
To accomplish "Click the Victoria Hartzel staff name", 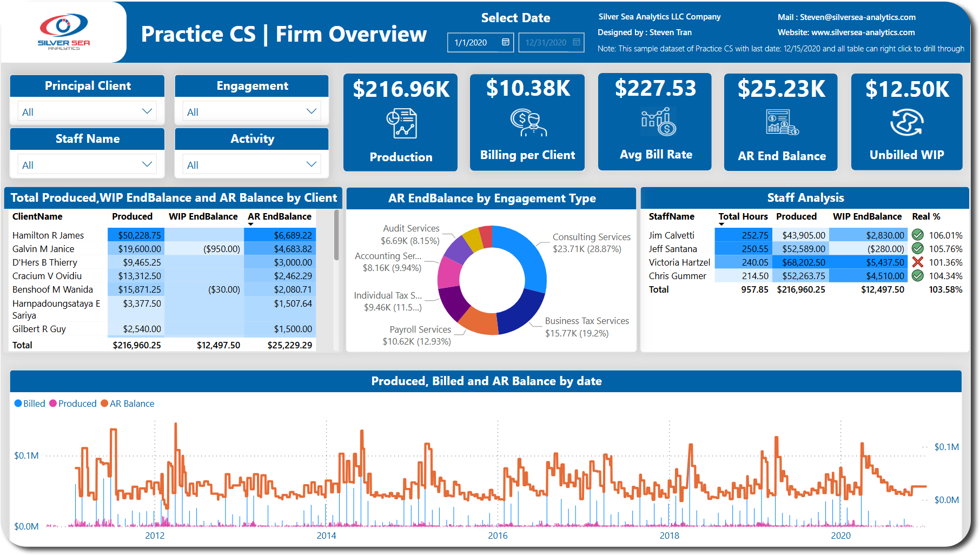I will [679, 262].
